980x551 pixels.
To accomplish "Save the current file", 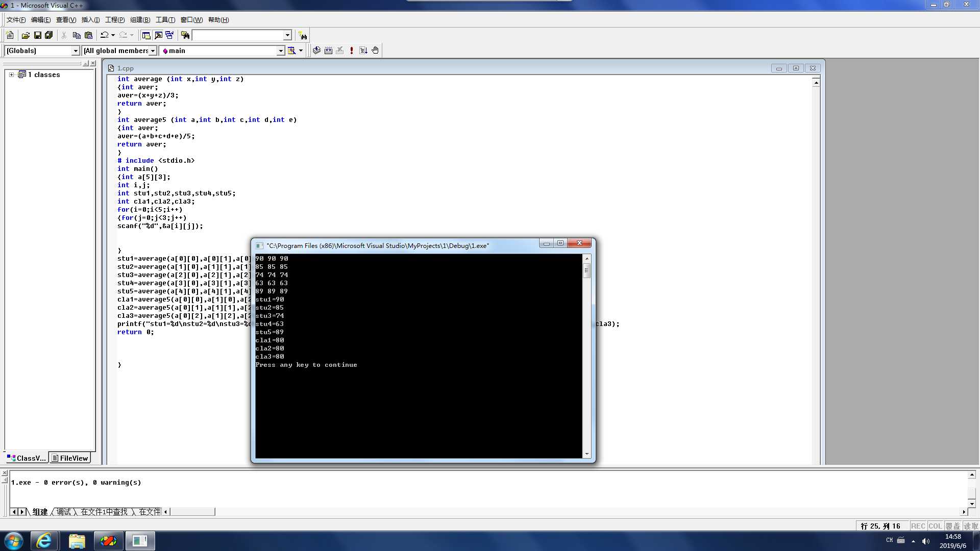I will (x=37, y=35).
